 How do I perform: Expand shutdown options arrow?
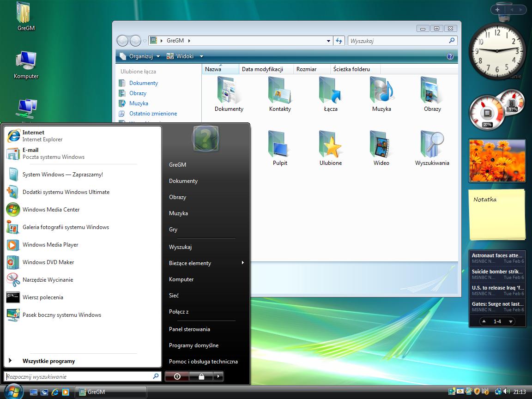tap(218, 376)
